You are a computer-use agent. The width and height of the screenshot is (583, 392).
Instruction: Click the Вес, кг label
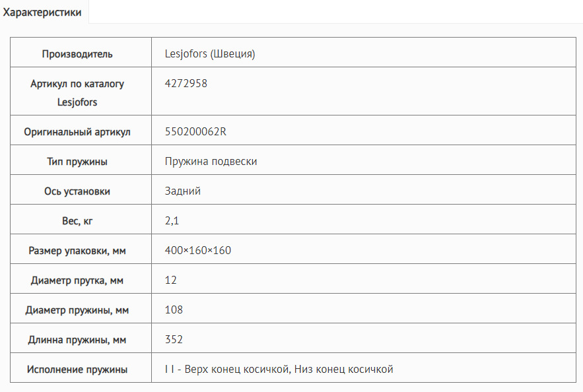(77, 221)
